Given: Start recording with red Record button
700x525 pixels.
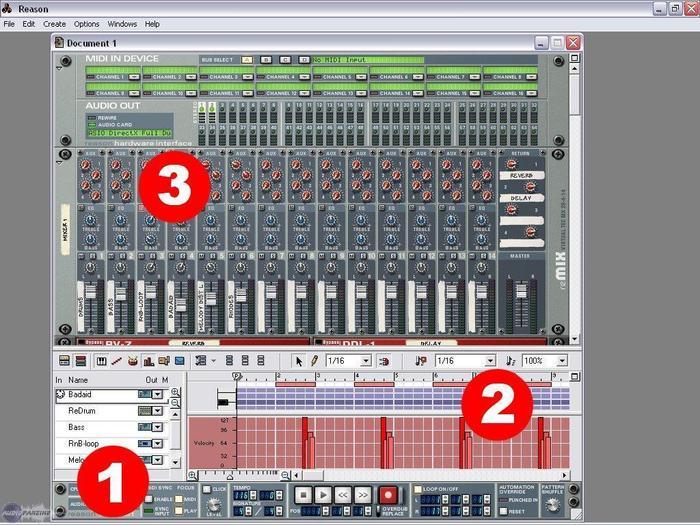Looking at the screenshot, I should [x=388, y=495].
